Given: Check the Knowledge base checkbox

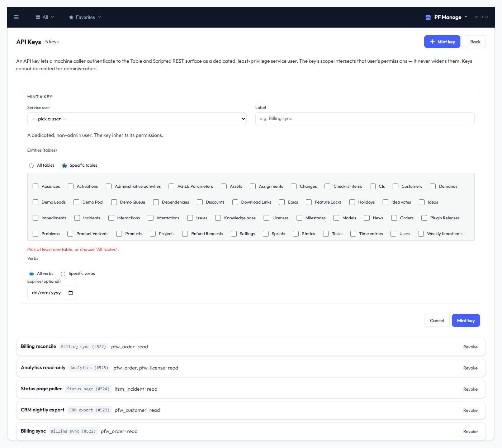Looking at the screenshot, I should click(218, 218).
